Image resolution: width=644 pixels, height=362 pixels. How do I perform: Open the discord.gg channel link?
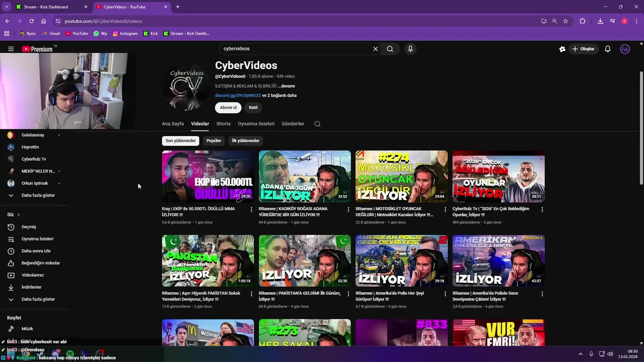(x=238, y=96)
